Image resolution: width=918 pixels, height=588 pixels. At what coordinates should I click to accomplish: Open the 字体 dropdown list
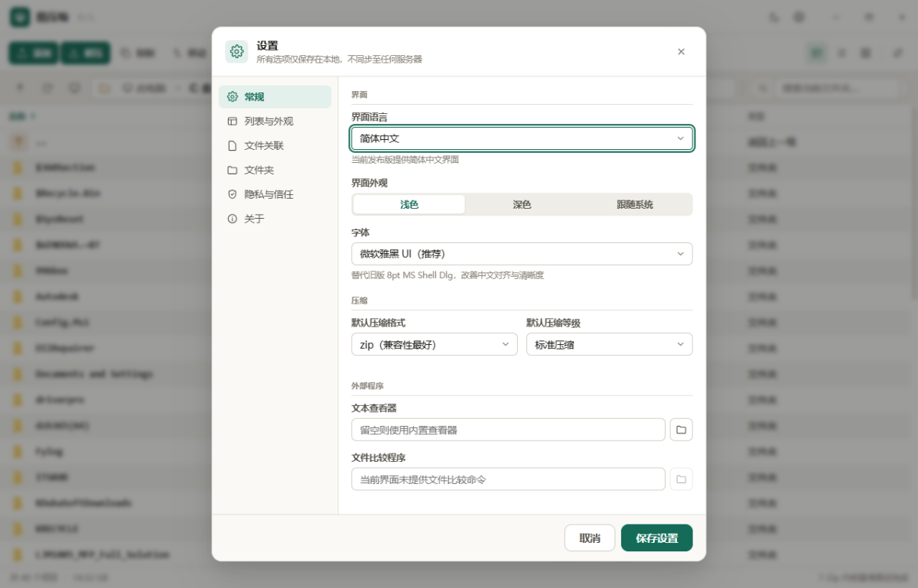coord(522,254)
